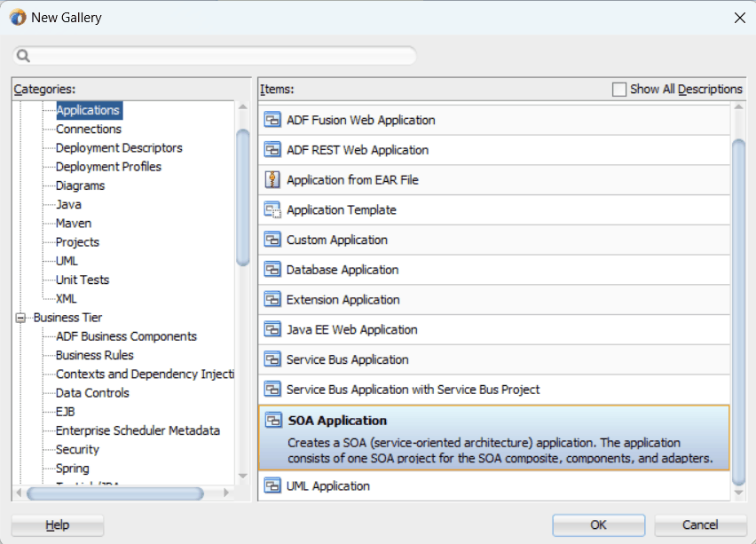Image resolution: width=756 pixels, height=544 pixels.
Task: Select the Applications category
Action: (88, 110)
